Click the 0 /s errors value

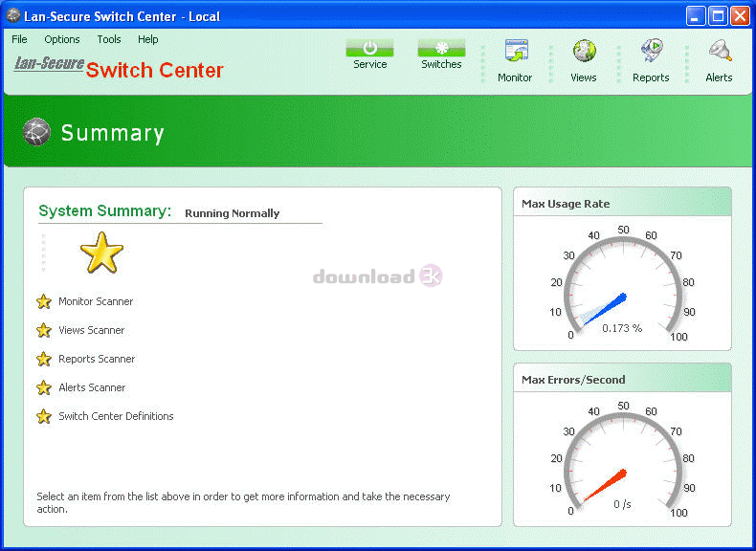tap(622, 505)
